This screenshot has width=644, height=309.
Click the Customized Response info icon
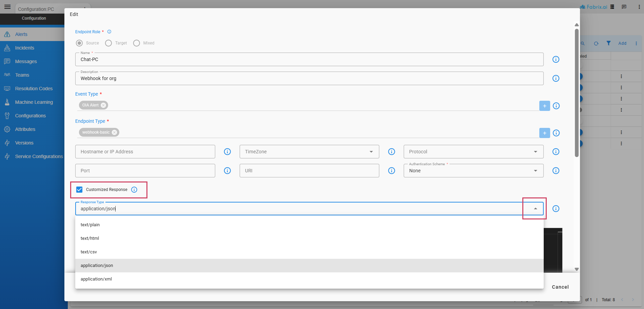pos(134,190)
